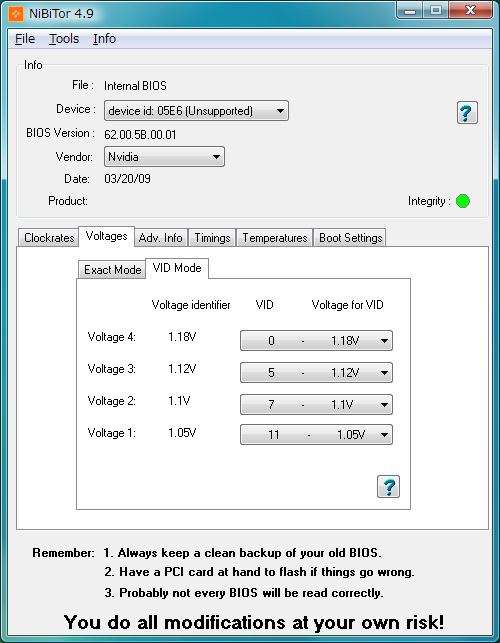Image resolution: width=500 pixels, height=643 pixels.
Task: Switch to the Timings tab
Action: (x=212, y=238)
